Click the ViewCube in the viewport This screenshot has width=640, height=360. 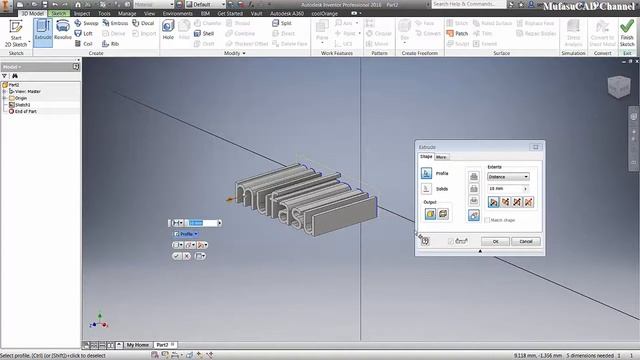pos(619,87)
